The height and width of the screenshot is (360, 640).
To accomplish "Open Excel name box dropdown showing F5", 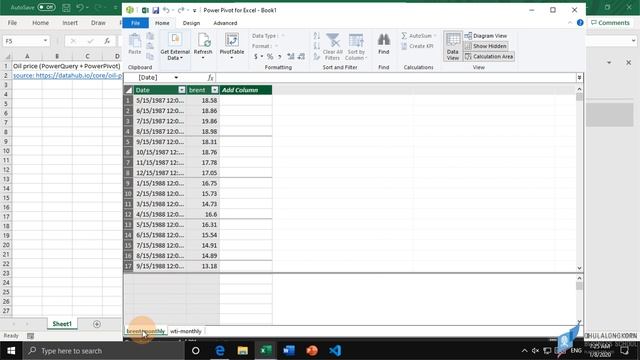I will coord(45,41).
